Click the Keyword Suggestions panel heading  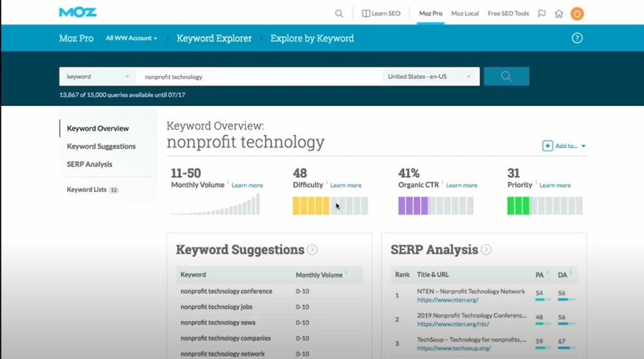coord(240,249)
